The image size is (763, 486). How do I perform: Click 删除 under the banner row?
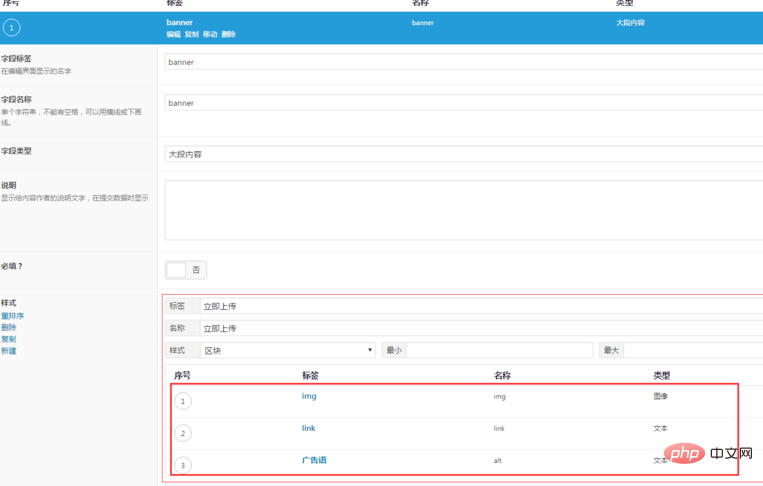tap(228, 35)
